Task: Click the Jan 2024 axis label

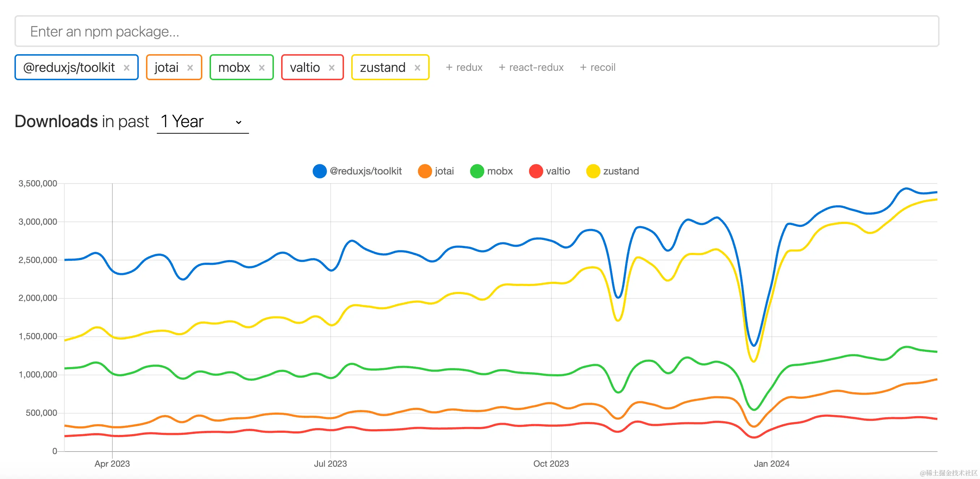Action: tap(771, 463)
